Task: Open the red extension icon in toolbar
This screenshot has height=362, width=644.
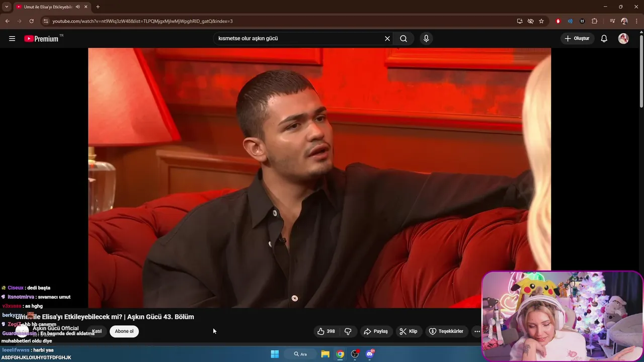Action: pos(558,21)
